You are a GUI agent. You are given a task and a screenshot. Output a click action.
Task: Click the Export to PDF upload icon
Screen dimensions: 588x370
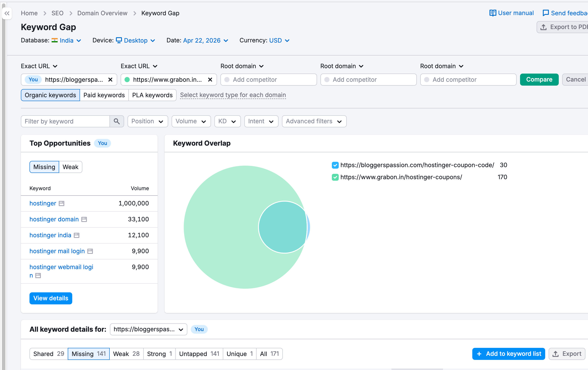[x=544, y=27]
